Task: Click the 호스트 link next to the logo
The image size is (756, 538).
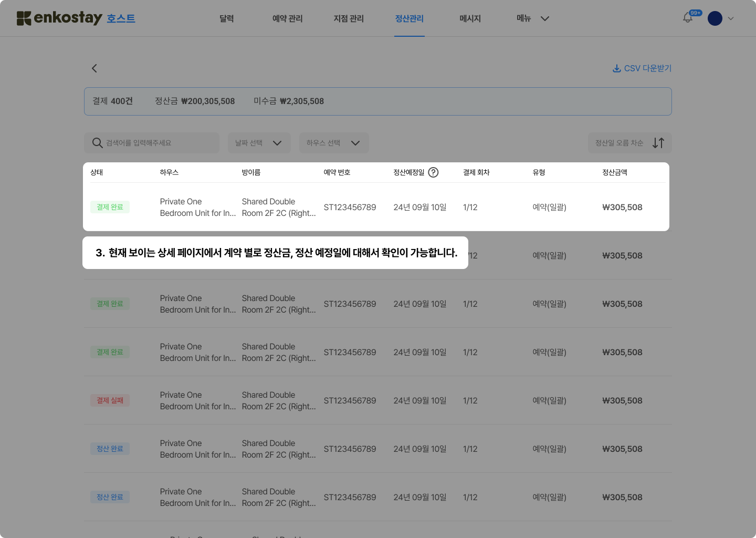Action: pos(121,19)
